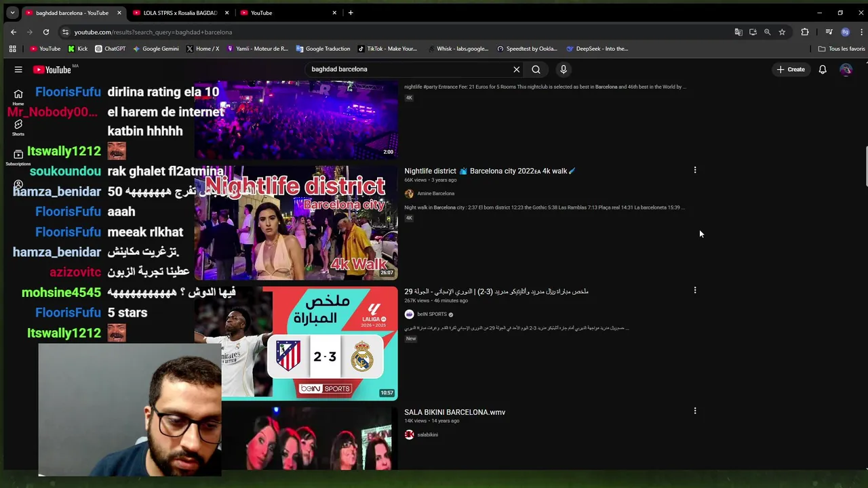Click the magnifier search button
This screenshot has height=488, width=868.
tap(536, 69)
